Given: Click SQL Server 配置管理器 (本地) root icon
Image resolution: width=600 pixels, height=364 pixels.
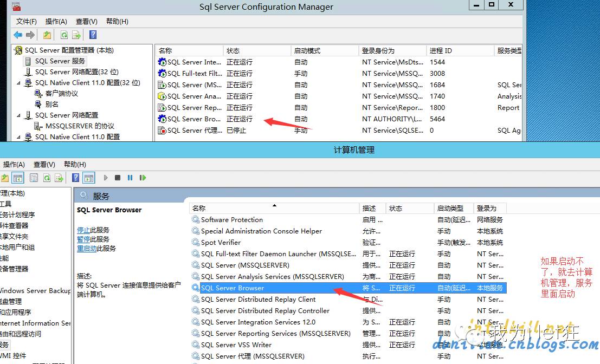Looking at the screenshot, I should [x=18, y=50].
